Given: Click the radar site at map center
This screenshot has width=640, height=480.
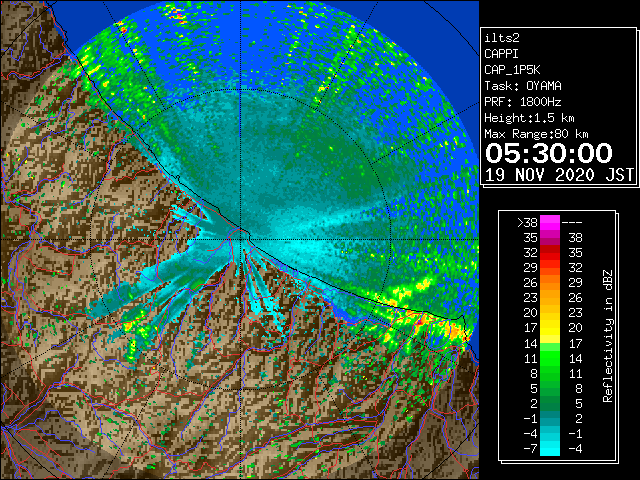Looking at the screenshot, I should 241,239.
